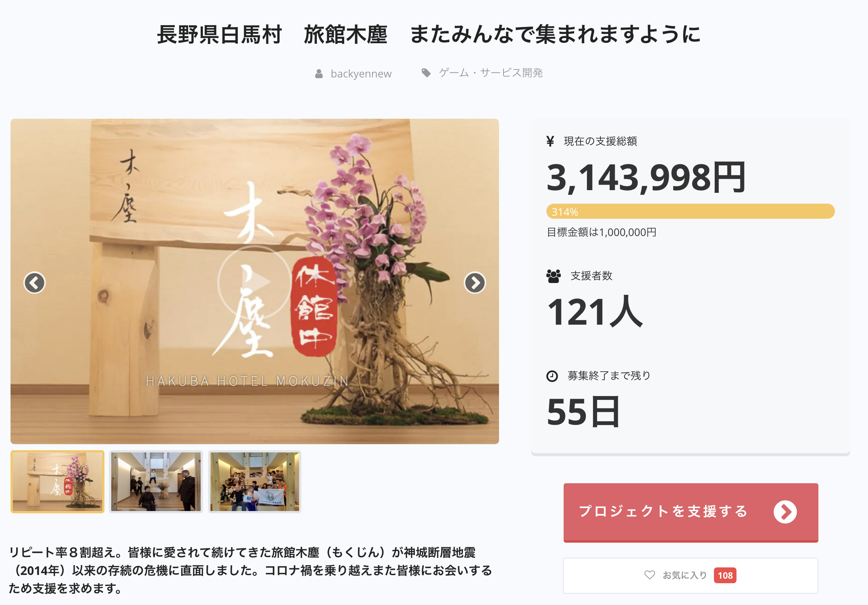Click the 108 favorites count badge
The image size is (868, 605).
[x=725, y=576]
